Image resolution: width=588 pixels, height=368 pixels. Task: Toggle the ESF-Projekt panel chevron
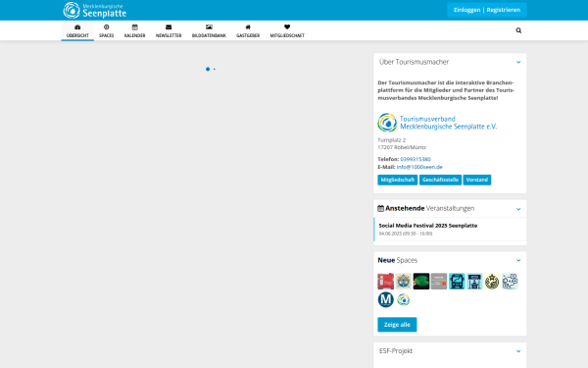point(518,351)
